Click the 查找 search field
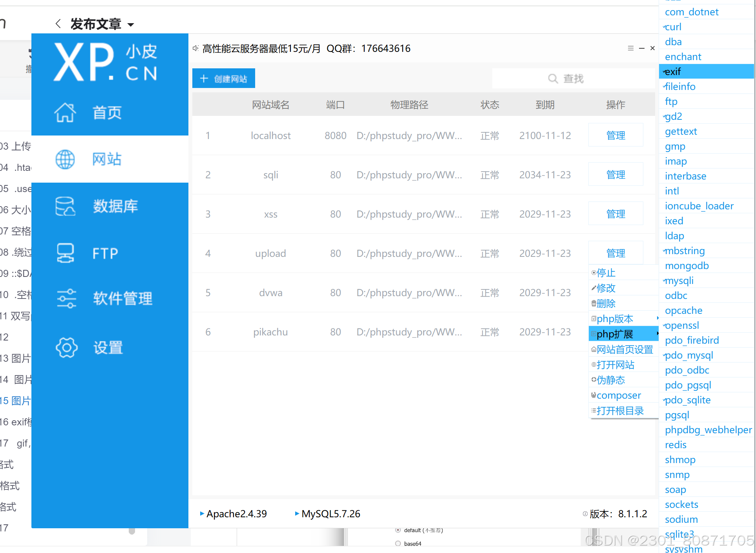The image size is (756, 553). tap(573, 79)
